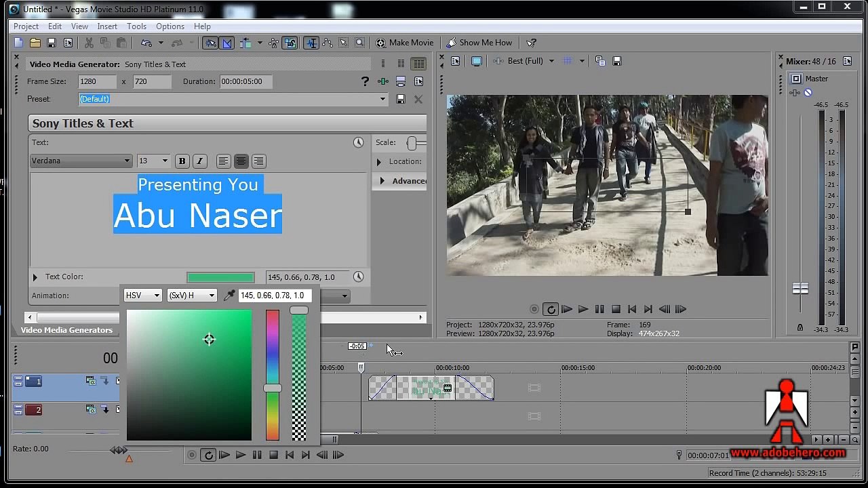
Task: Open the Edit menu
Action: [x=55, y=26]
